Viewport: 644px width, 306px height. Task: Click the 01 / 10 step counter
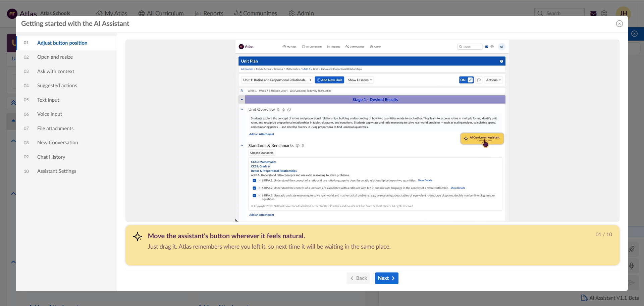(x=604, y=235)
